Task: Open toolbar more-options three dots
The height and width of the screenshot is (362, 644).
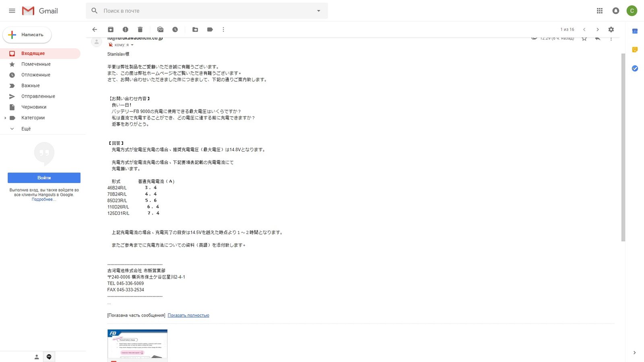Action: coord(223,29)
